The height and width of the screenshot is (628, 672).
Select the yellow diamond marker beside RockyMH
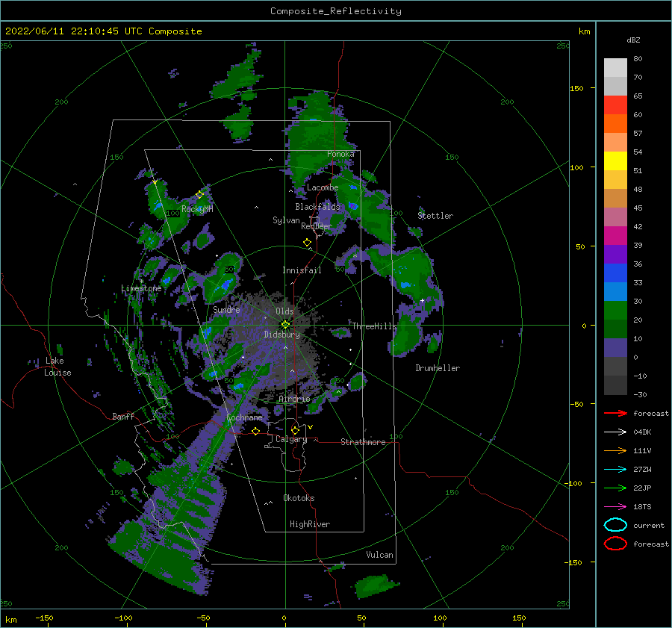199,195
